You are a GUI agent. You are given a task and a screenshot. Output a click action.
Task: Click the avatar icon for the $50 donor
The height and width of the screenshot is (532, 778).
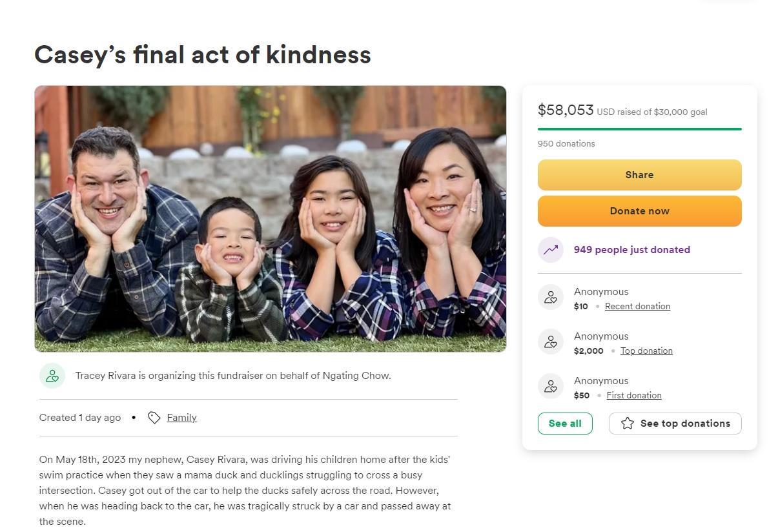pyautogui.click(x=551, y=387)
